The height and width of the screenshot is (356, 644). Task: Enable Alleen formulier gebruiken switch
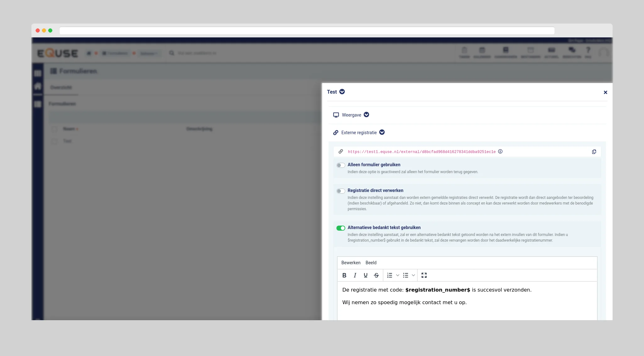click(341, 165)
